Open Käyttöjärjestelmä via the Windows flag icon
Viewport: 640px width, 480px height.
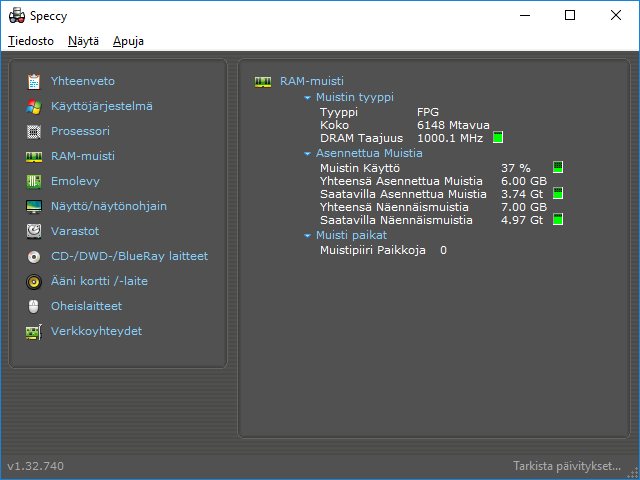click(34, 106)
